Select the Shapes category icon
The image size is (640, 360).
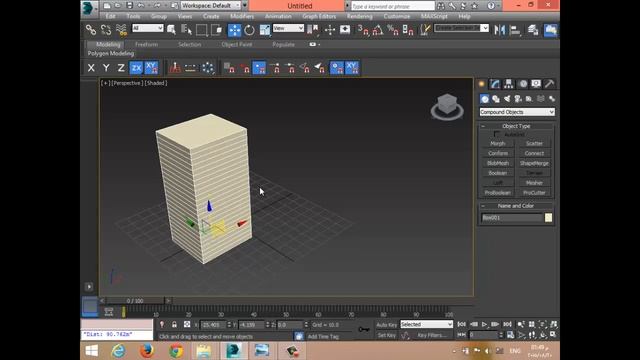tap(496, 99)
